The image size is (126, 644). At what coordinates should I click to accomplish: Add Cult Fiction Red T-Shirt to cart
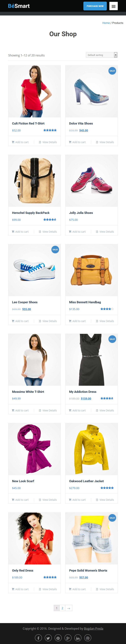click(x=20, y=142)
